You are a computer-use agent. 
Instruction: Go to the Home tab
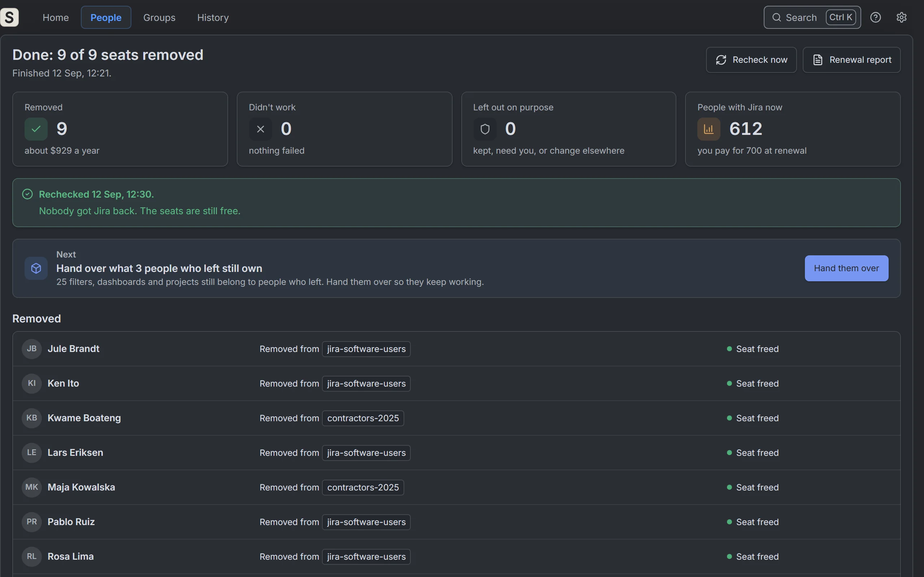pyautogui.click(x=56, y=17)
